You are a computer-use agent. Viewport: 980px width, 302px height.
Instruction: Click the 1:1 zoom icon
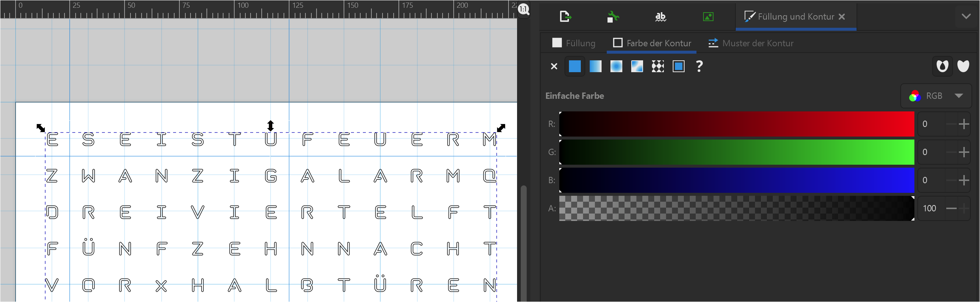pos(524,9)
